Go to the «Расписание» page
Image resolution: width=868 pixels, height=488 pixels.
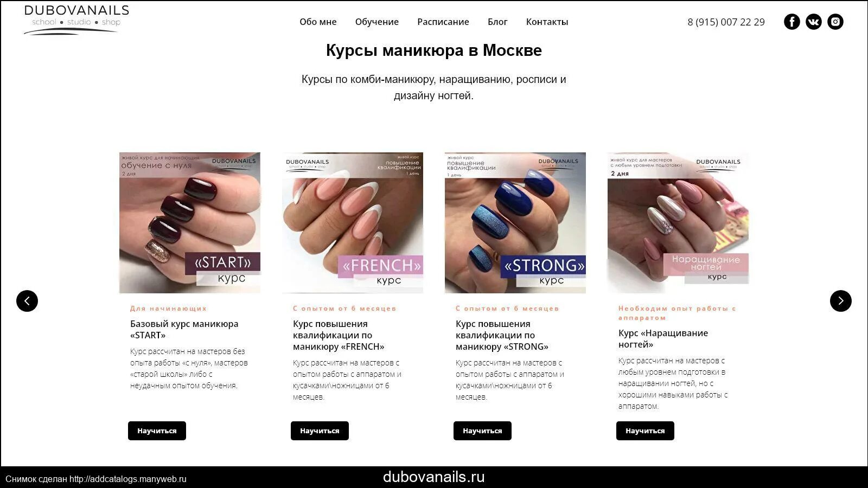(x=443, y=22)
